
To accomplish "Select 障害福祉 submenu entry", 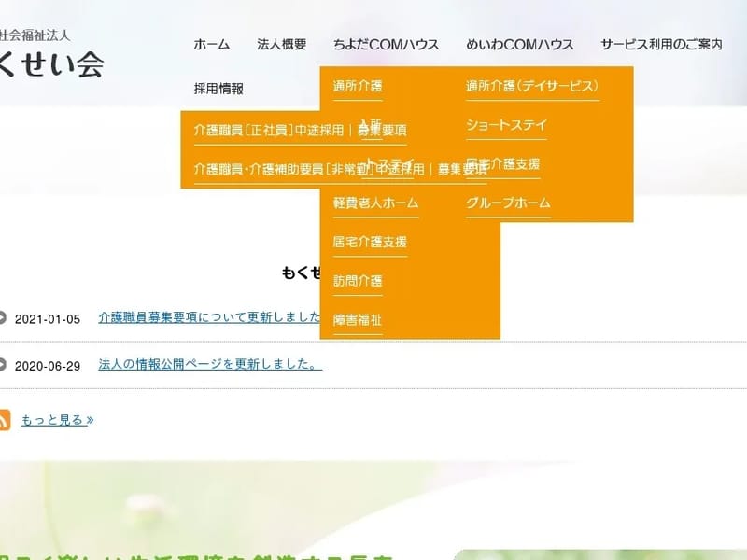I will (x=358, y=319).
